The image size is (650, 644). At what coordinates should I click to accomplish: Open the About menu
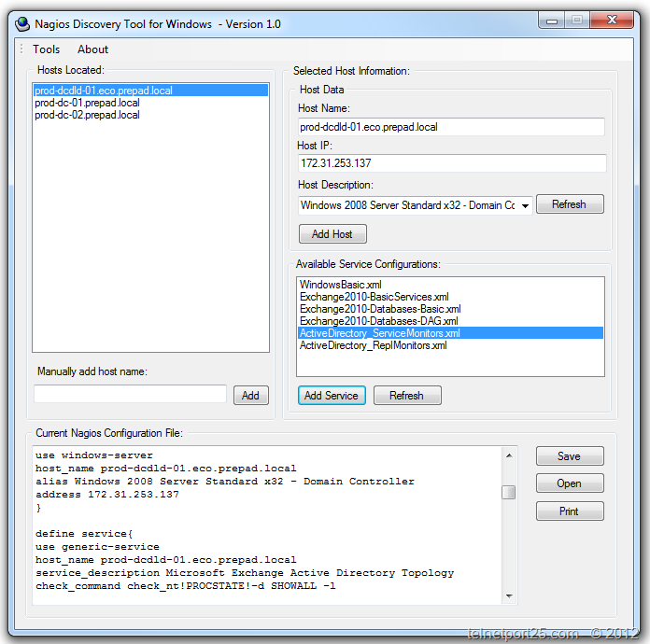(92, 49)
